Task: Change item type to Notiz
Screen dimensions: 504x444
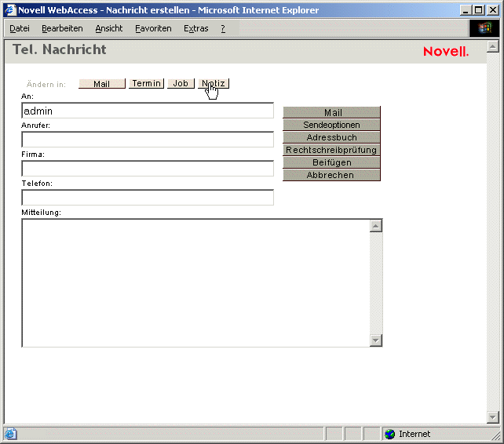Action: coord(214,83)
